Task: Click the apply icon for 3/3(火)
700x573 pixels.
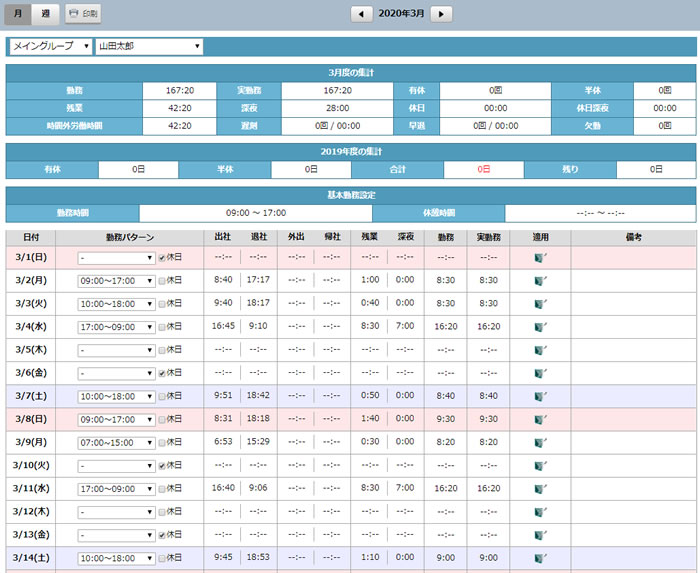Action: pyautogui.click(x=540, y=304)
